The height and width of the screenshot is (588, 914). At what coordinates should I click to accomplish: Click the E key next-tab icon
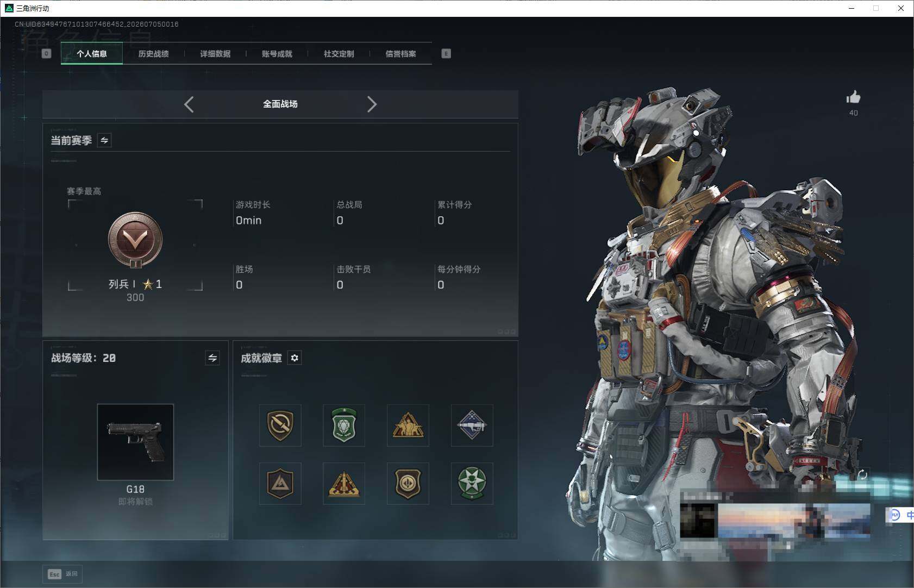[446, 54]
